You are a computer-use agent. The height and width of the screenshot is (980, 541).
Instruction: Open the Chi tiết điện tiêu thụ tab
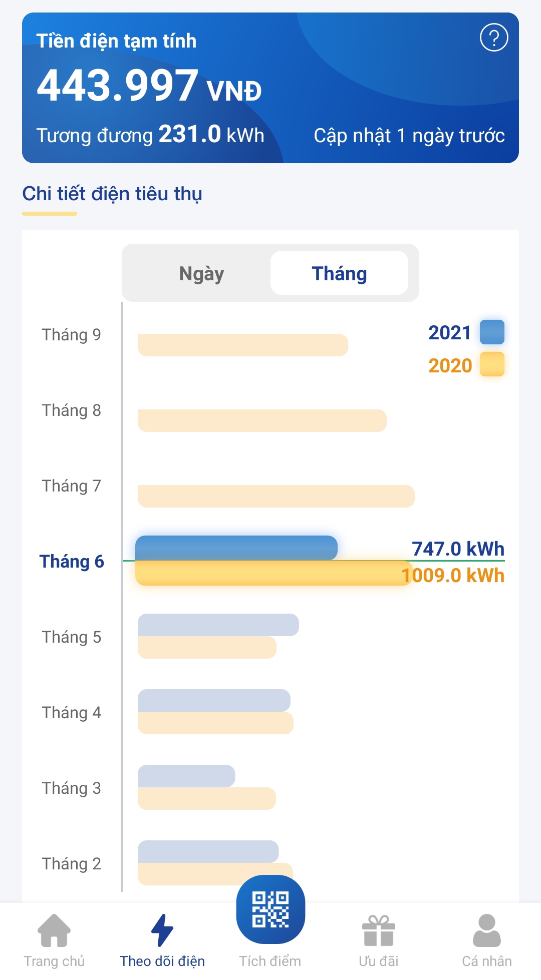pyautogui.click(x=112, y=194)
